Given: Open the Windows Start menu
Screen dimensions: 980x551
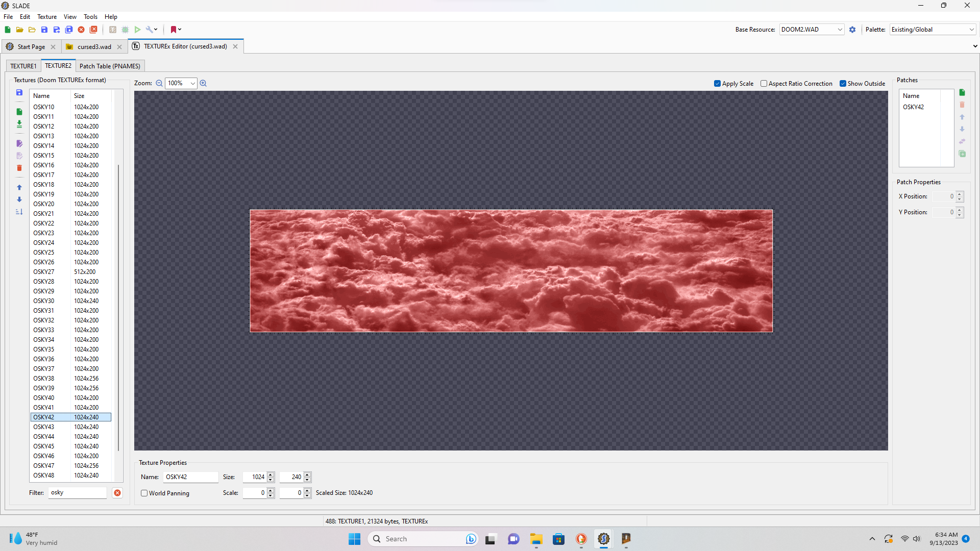Looking at the screenshot, I should pyautogui.click(x=354, y=539).
